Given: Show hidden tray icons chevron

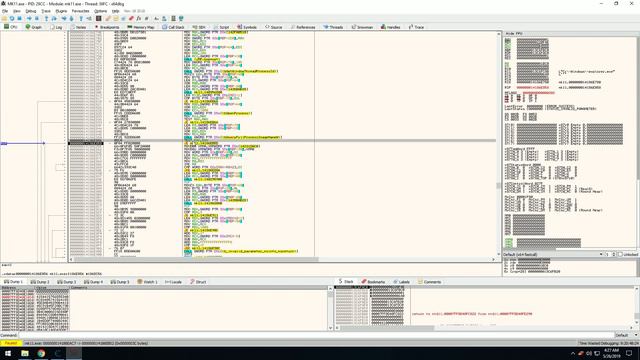Looking at the screenshot, I should tap(573, 353).
